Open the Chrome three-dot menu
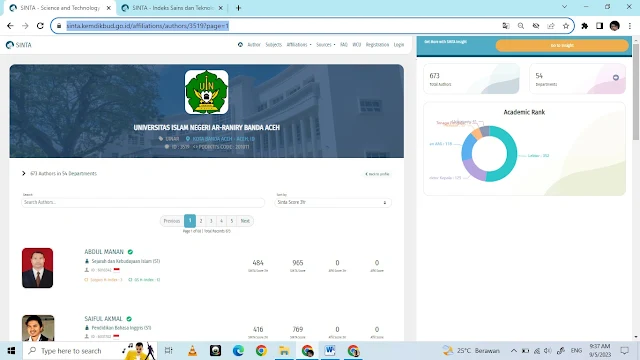 tap(630, 26)
